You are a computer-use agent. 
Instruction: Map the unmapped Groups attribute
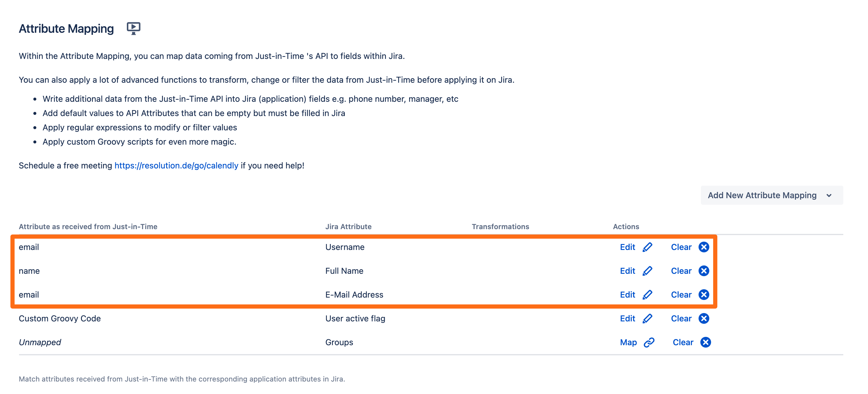click(628, 343)
